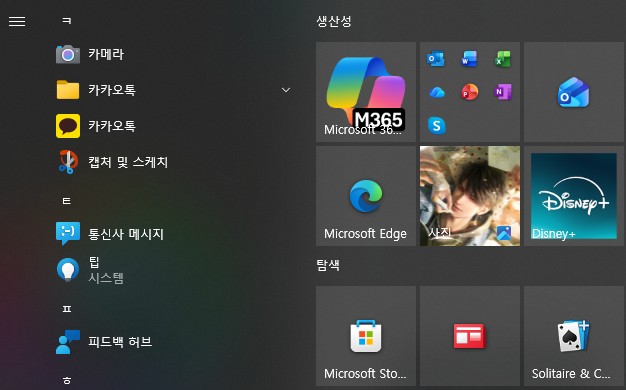Open the red News tile
The height and width of the screenshot is (390, 626).
(470, 336)
